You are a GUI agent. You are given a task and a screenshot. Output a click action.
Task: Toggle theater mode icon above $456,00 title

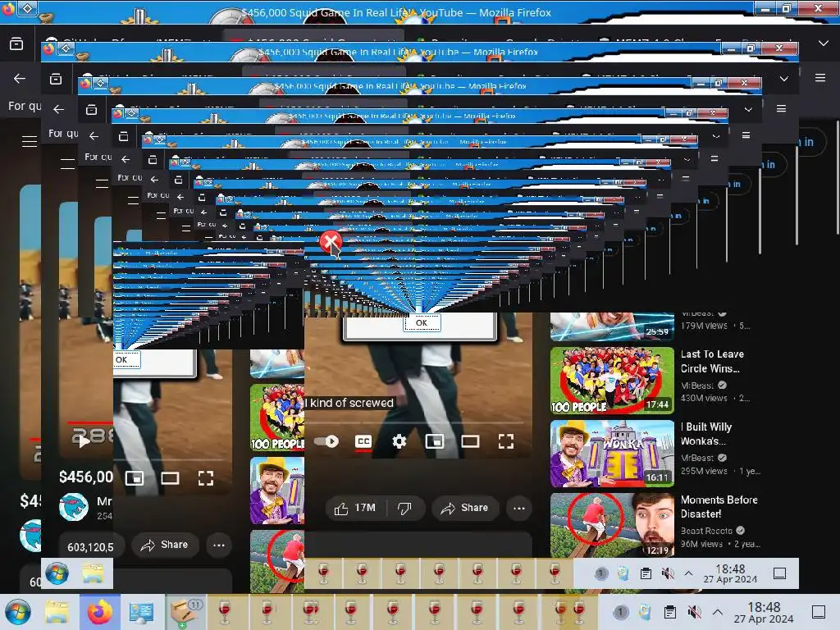pyautogui.click(x=171, y=478)
